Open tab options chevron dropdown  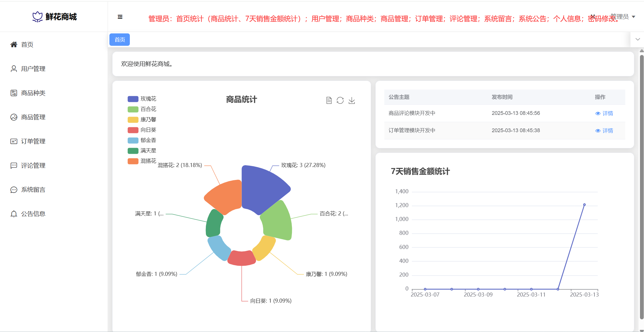(x=638, y=39)
